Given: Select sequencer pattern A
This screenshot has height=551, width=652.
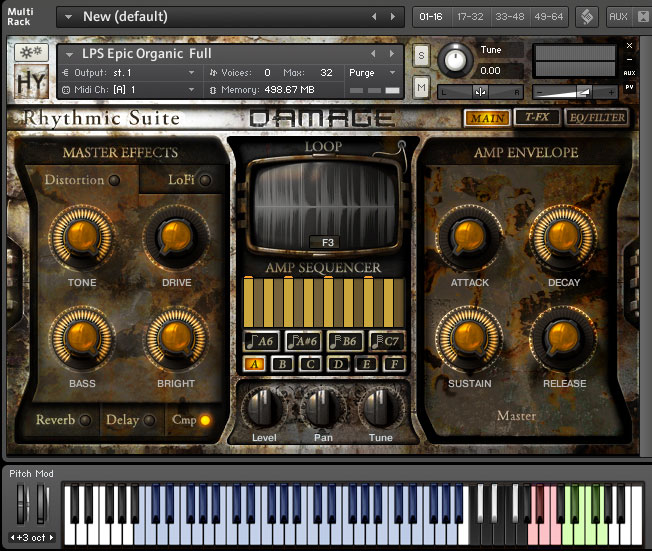Looking at the screenshot, I should tap(254, 364).
